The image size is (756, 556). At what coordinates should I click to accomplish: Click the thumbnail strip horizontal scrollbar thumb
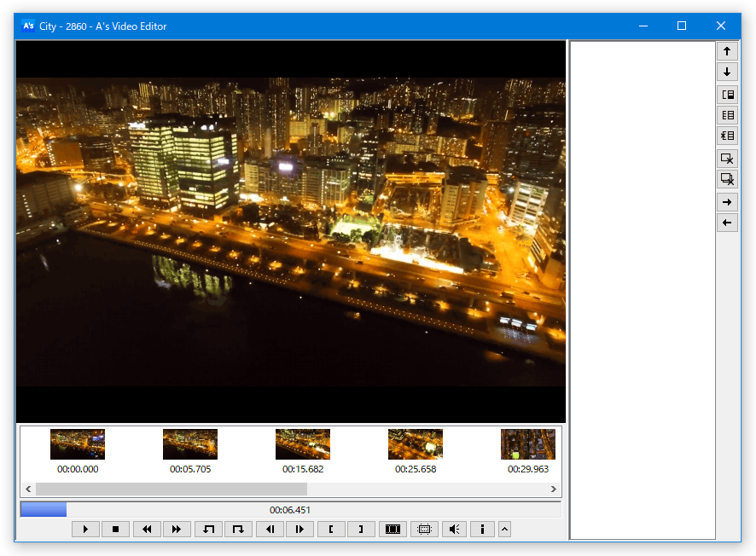pos(172,489)
